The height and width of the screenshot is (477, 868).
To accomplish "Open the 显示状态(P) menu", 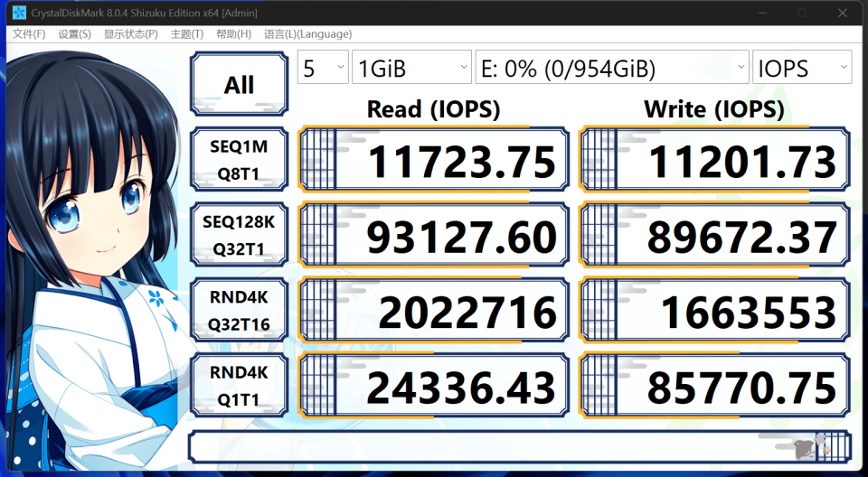I will (130, 34).
